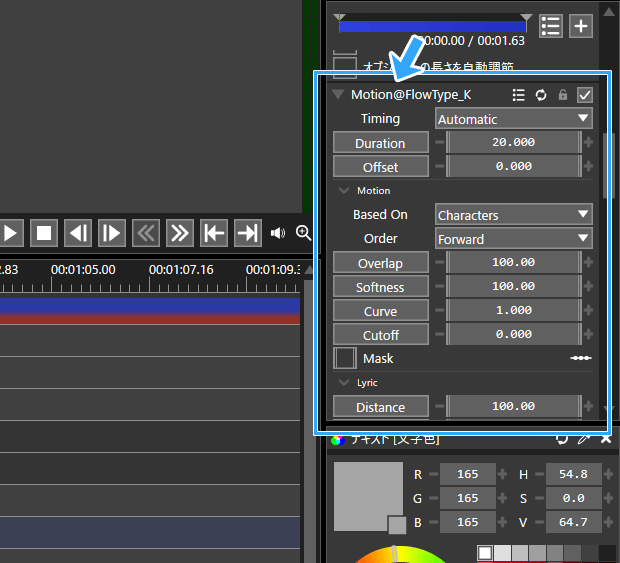
Task: Decrease the H value with minus
Action: [540, 474]
